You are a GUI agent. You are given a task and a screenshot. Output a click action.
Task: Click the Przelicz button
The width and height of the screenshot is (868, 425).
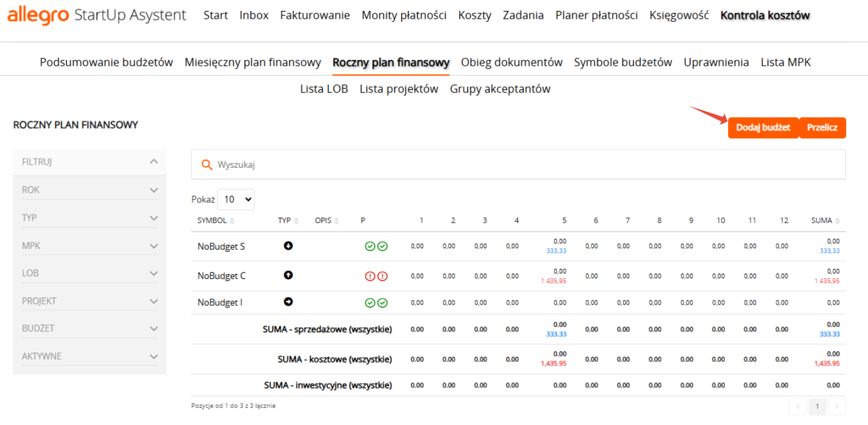[822, 128]
